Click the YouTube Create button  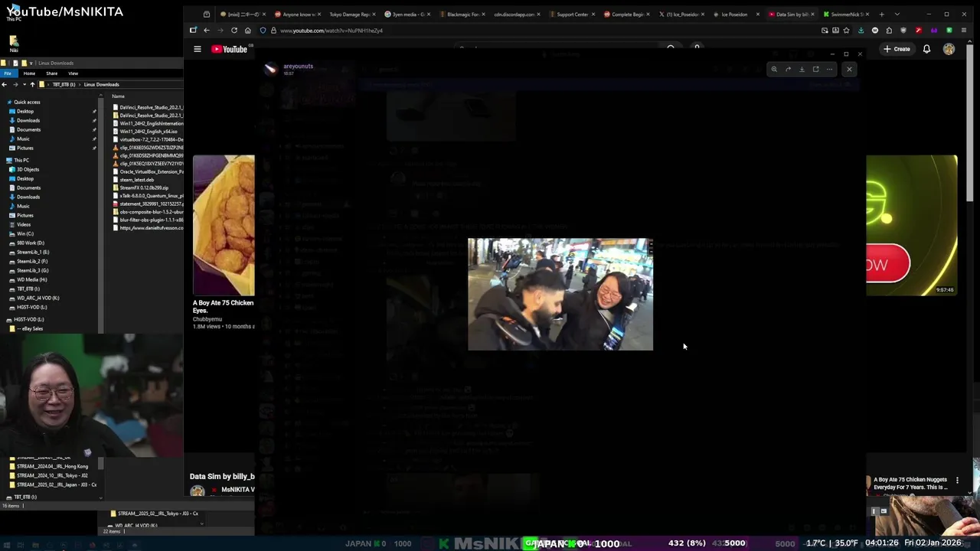tap(897, 49)
